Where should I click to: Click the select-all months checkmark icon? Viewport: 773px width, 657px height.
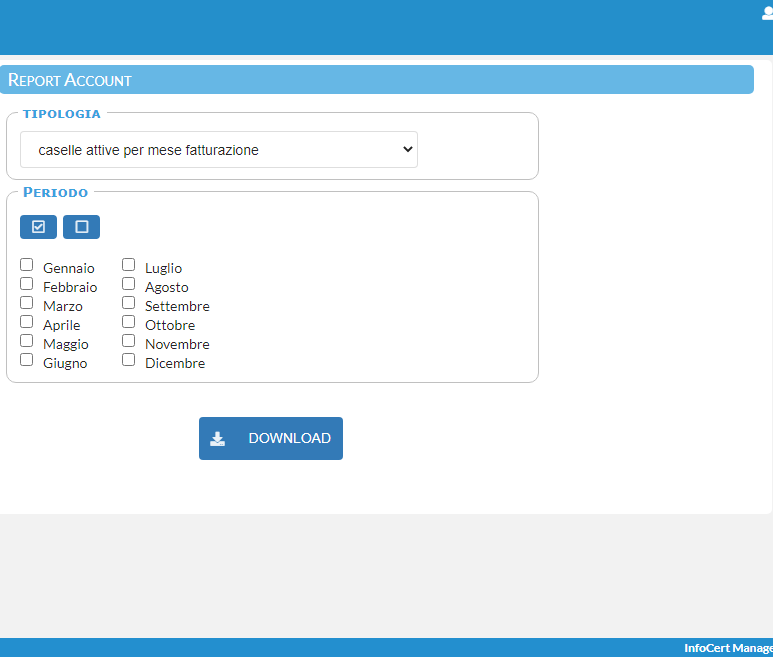38,227
